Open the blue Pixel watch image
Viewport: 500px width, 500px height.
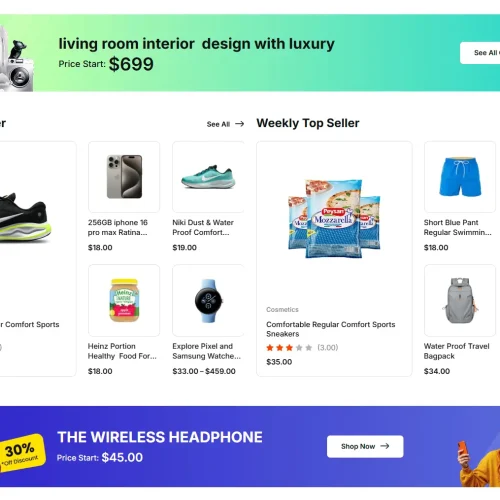pyautogui.click(x=208, y=300)
